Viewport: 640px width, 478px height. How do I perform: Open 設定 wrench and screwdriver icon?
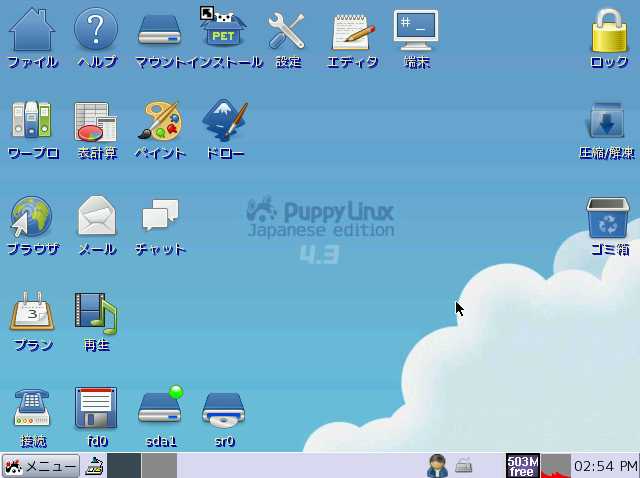pos(288,30)
